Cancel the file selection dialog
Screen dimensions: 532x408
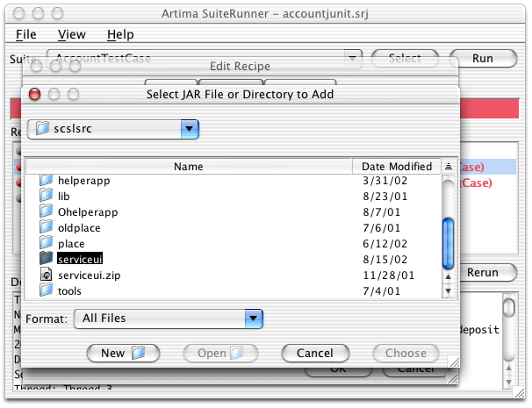315,353
